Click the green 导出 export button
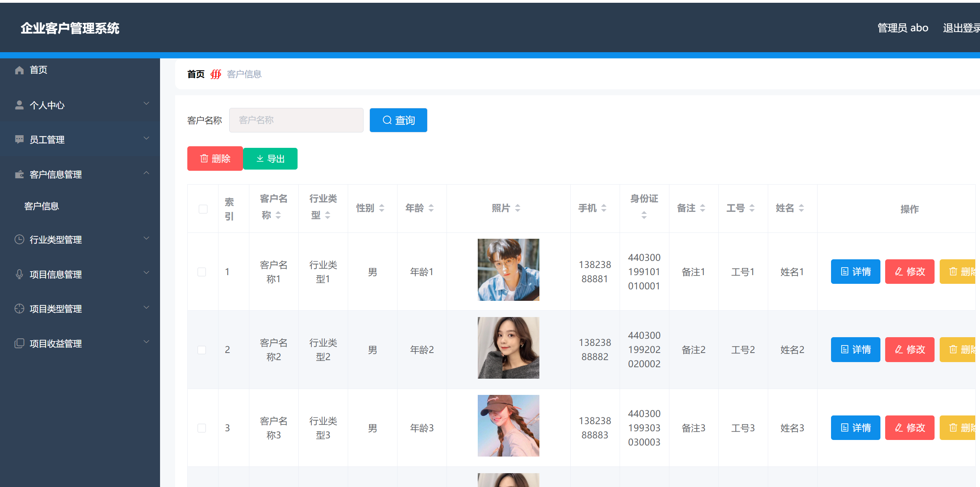The width and height of the screenshot is (980, 487). (x=270, y=159)
